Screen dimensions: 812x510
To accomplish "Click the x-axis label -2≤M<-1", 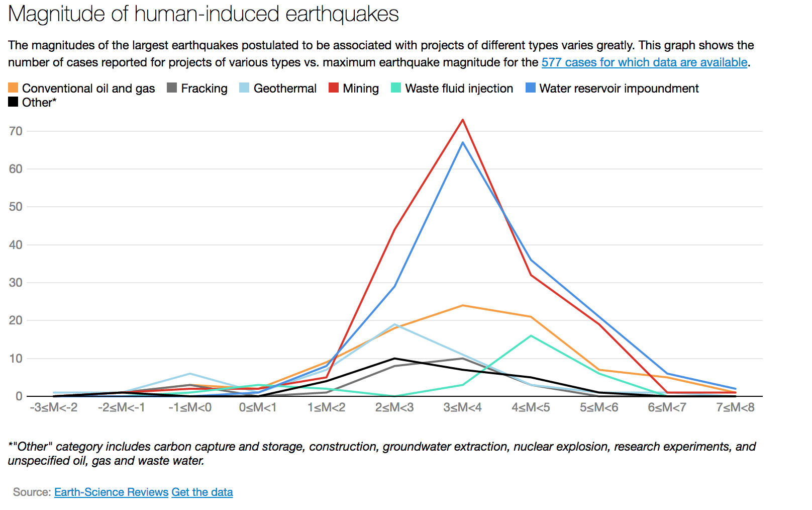I will pos(122,407).
